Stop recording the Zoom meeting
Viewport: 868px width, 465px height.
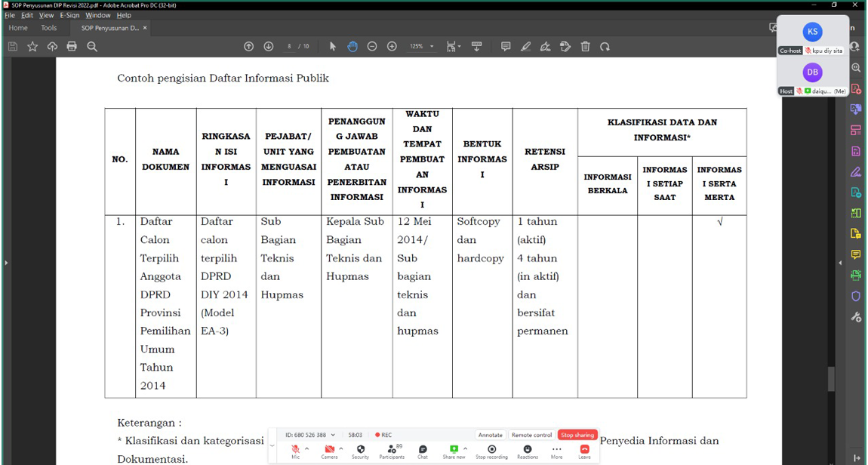point(491,449)
